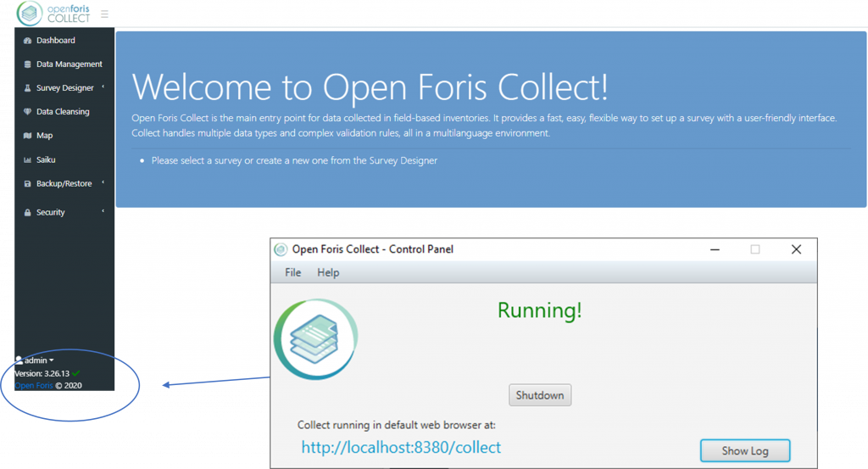Open the admin user dropdown
This screenshot has width=868, height=469.
tap(35, 360)
